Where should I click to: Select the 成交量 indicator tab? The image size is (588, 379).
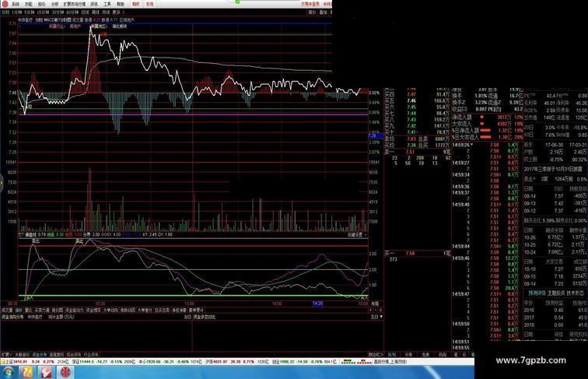(7, 311)
